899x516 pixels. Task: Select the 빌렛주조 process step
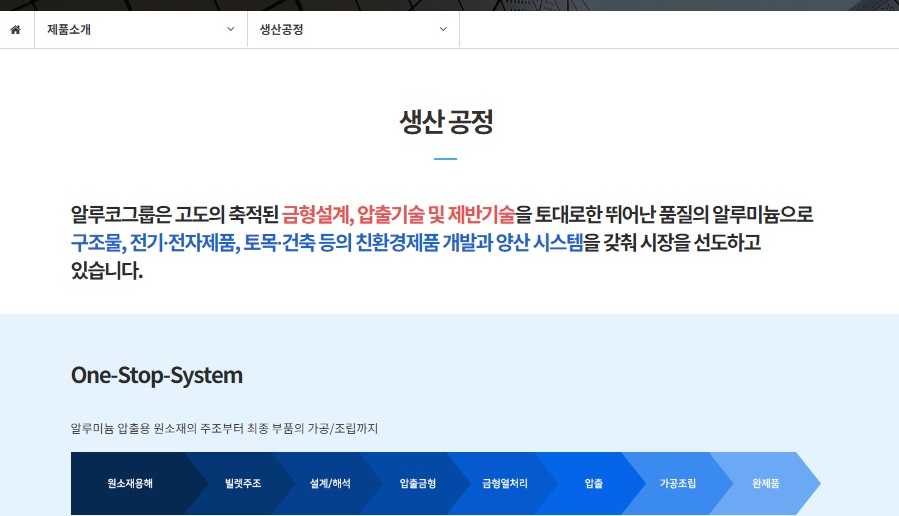243,483
